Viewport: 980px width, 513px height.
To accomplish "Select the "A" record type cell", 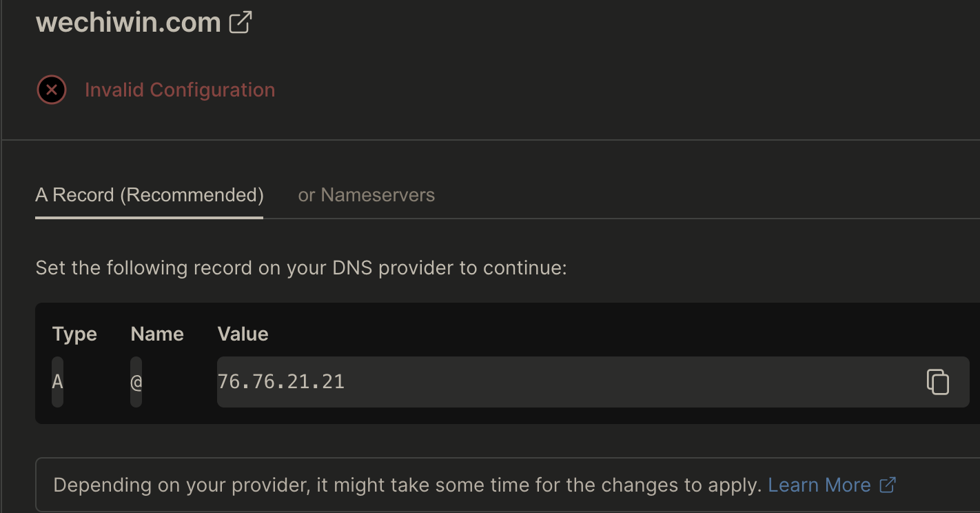I will pos(58,381).
